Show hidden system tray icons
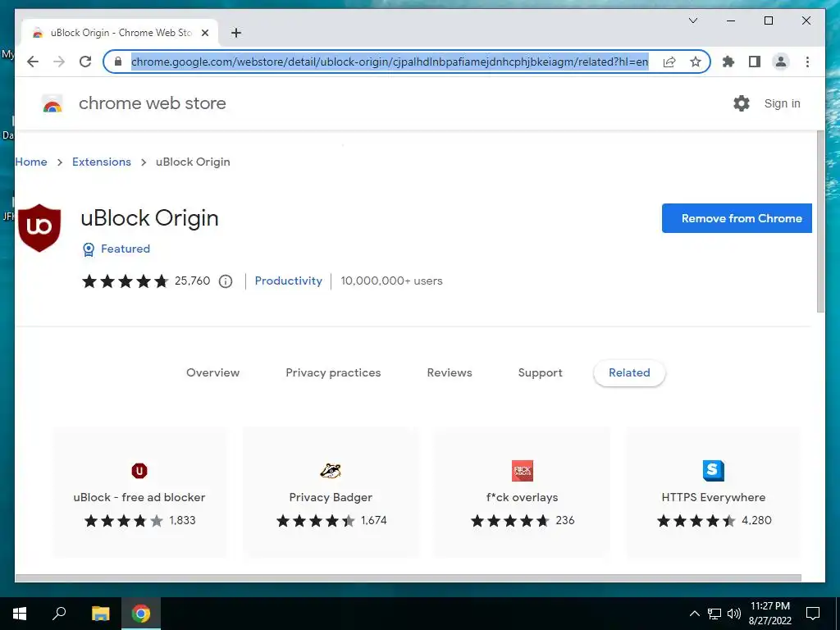 [694, 614]
